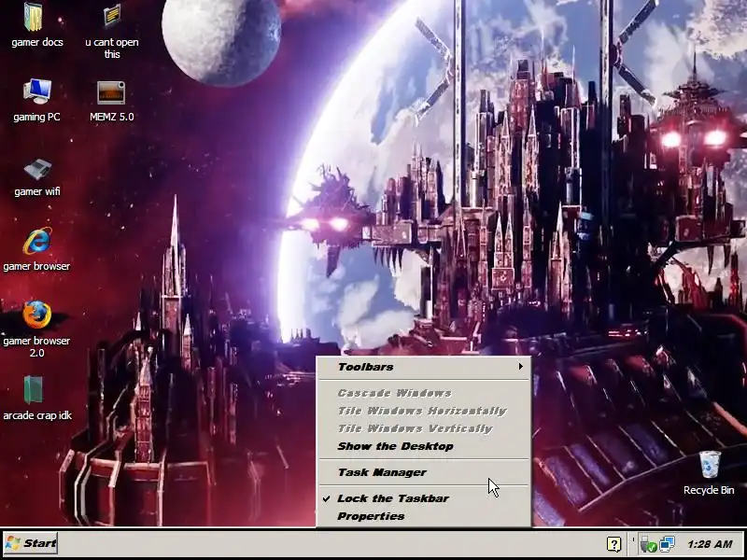Open the Start menu button
The image size is (747, 560).
tap(31, 543)
